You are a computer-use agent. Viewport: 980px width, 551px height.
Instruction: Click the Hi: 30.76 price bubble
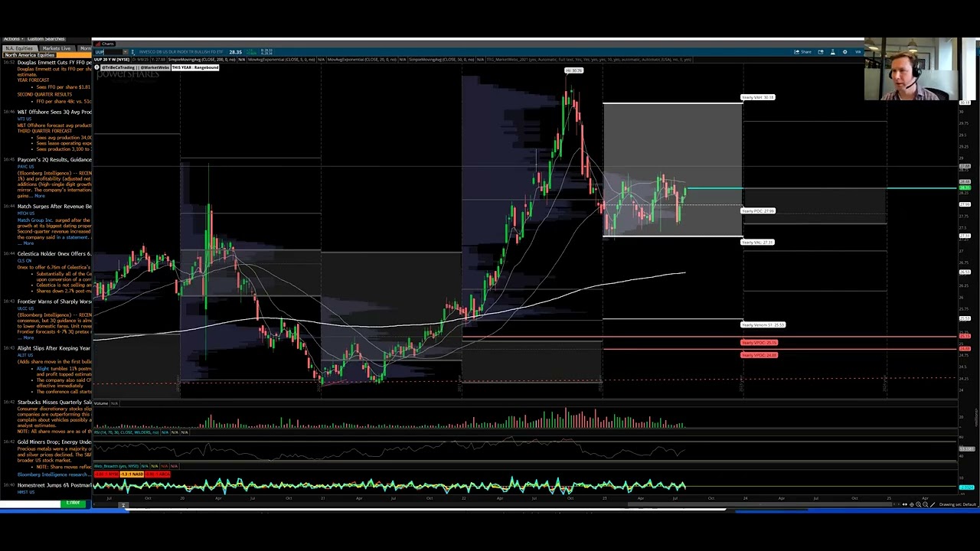pos(574,70)
